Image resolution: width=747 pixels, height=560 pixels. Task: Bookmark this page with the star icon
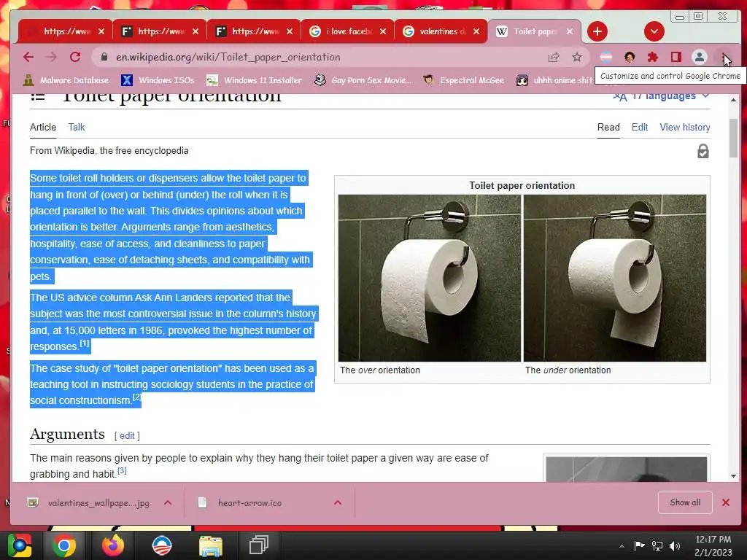click(577, 58)
